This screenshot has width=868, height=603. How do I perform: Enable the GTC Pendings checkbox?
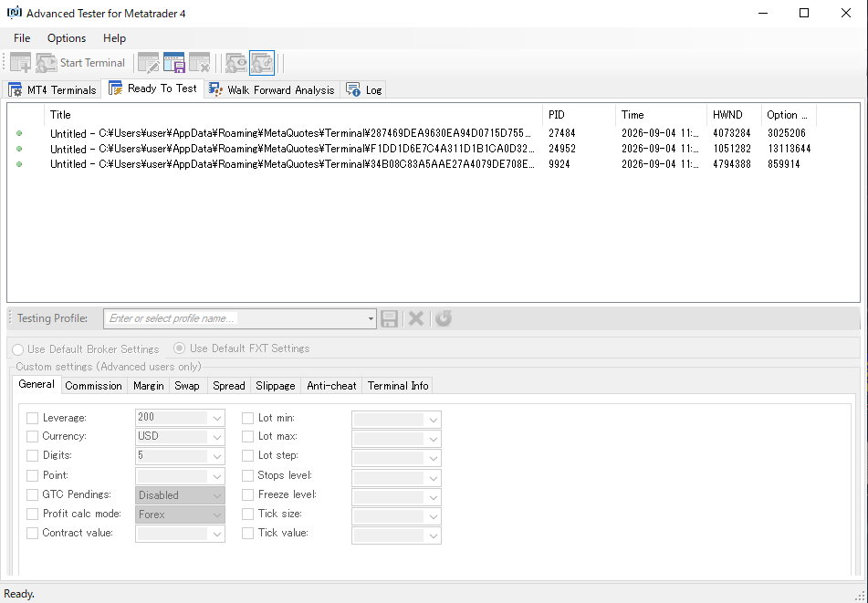33,494
